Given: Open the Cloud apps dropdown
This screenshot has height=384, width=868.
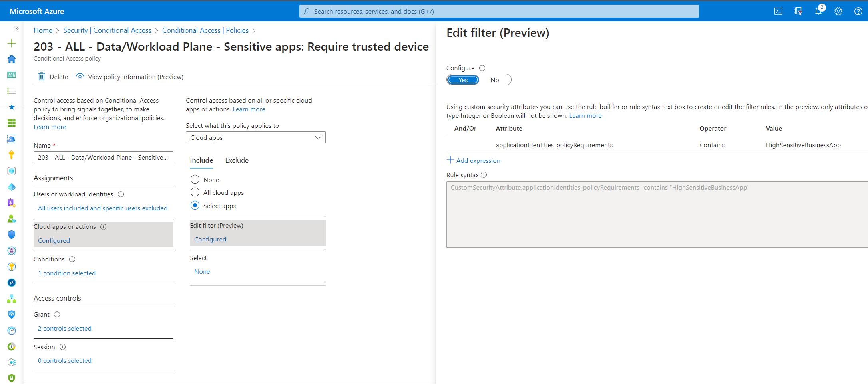Looking at the screenshot, I should [256, 137].
